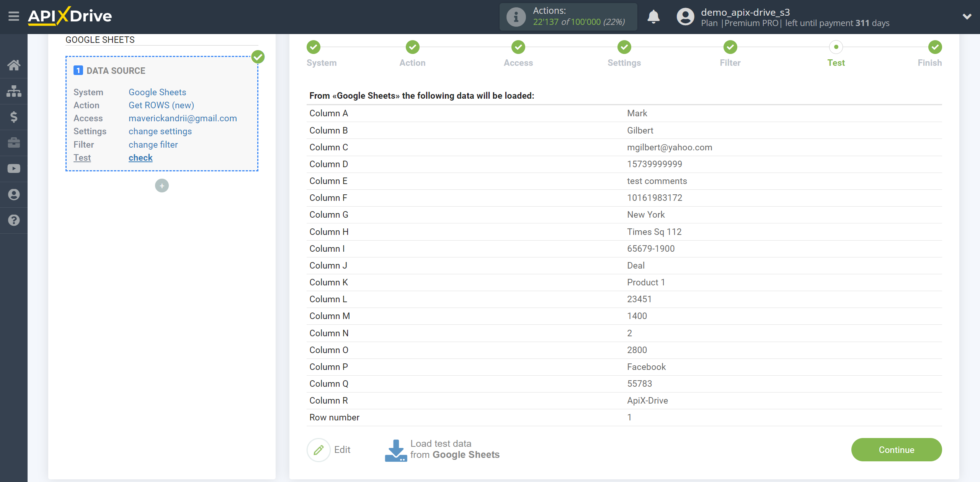Click the bell notification icon

tap(654, 16)
